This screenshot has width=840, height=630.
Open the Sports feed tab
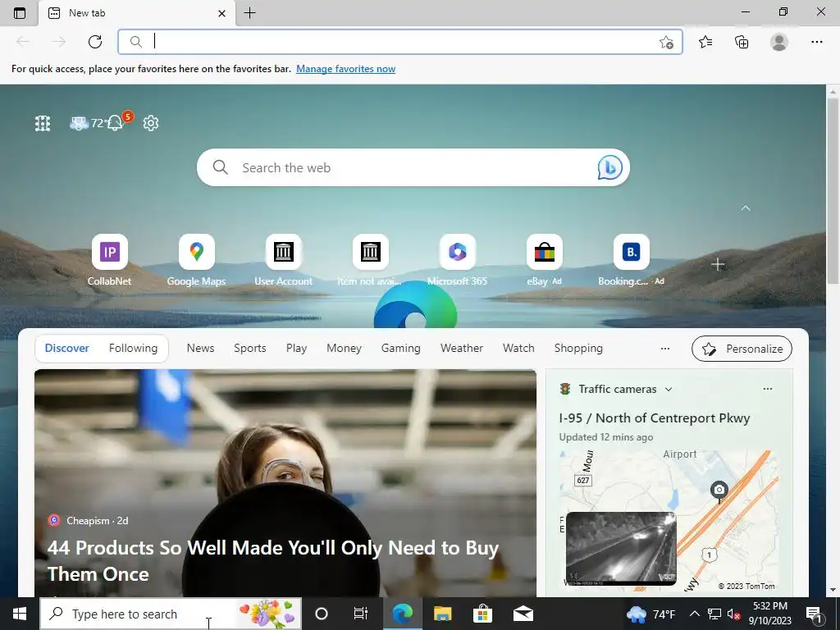[249, 348]
